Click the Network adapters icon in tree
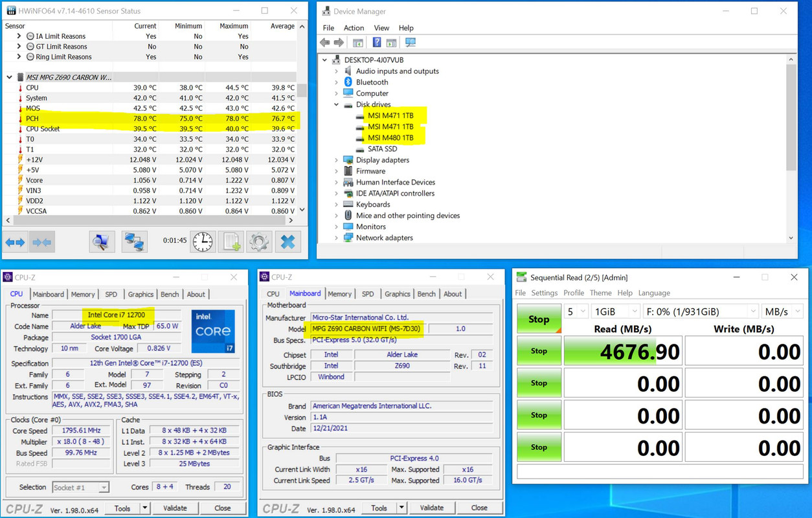This screenshot has height=518, width=812. pos(348,238)
